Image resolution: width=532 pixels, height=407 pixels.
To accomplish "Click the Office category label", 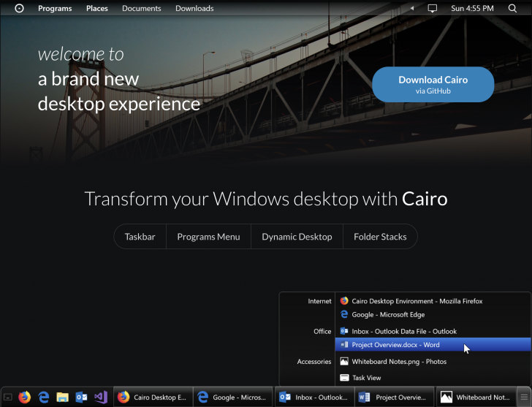I will 322,331.
